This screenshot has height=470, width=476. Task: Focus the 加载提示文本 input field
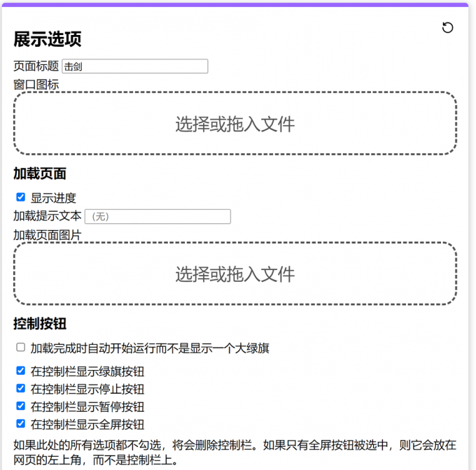tap(157, 217)
